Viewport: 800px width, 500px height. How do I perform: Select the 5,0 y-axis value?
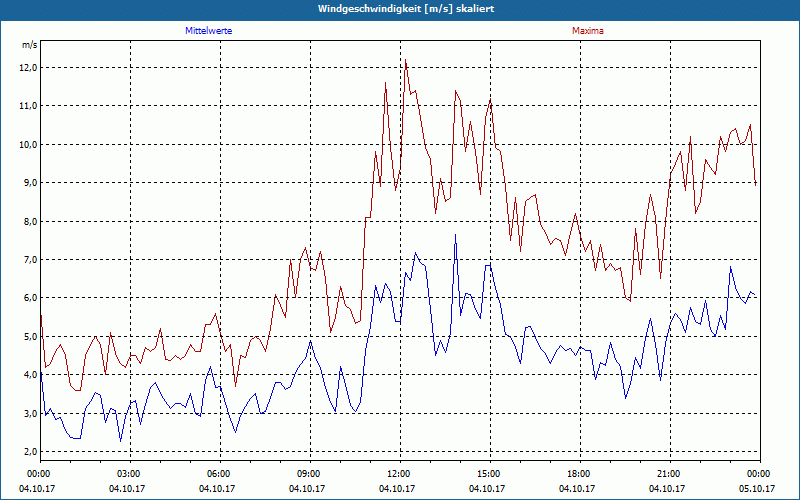(x=30, y=337)
